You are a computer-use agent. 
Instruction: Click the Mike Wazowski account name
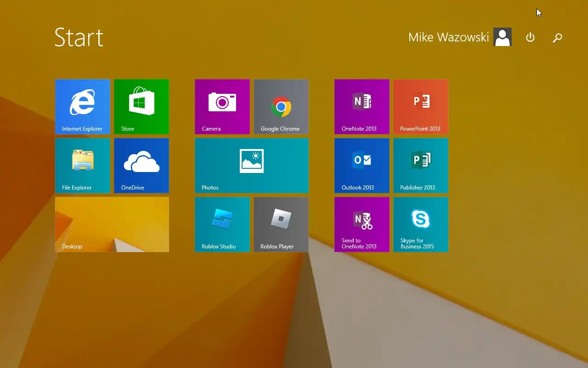(x=448, y=37)
